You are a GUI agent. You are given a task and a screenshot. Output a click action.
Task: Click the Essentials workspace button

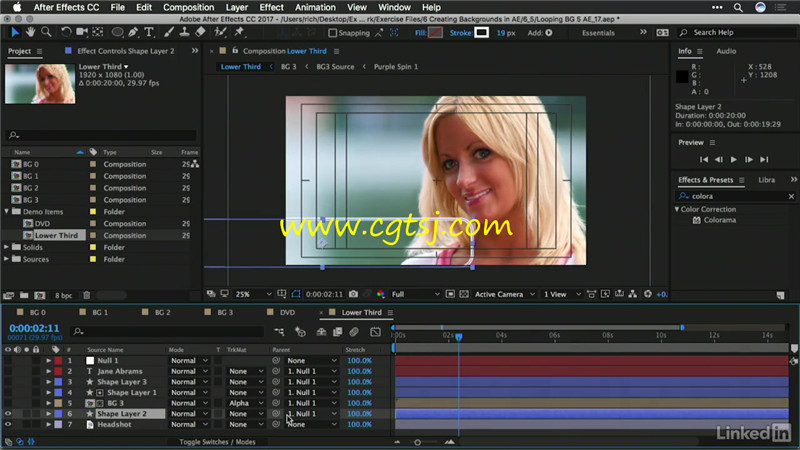598,33
